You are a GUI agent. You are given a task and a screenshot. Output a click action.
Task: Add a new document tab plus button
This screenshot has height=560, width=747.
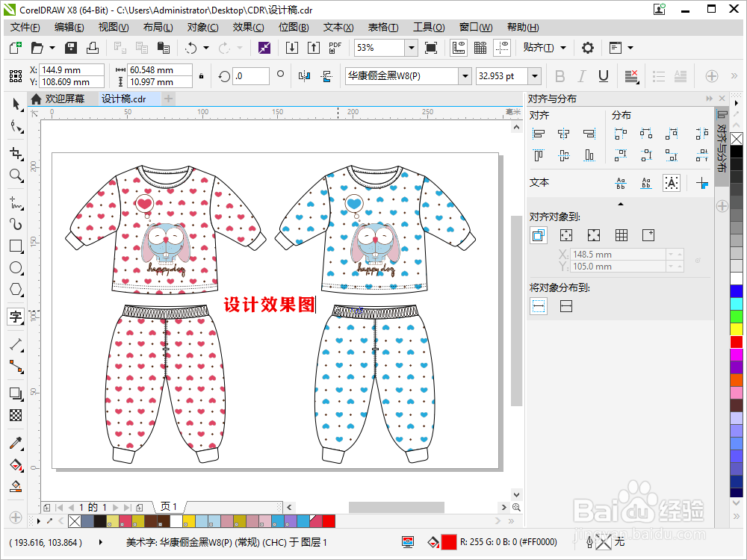click(168, 99)
